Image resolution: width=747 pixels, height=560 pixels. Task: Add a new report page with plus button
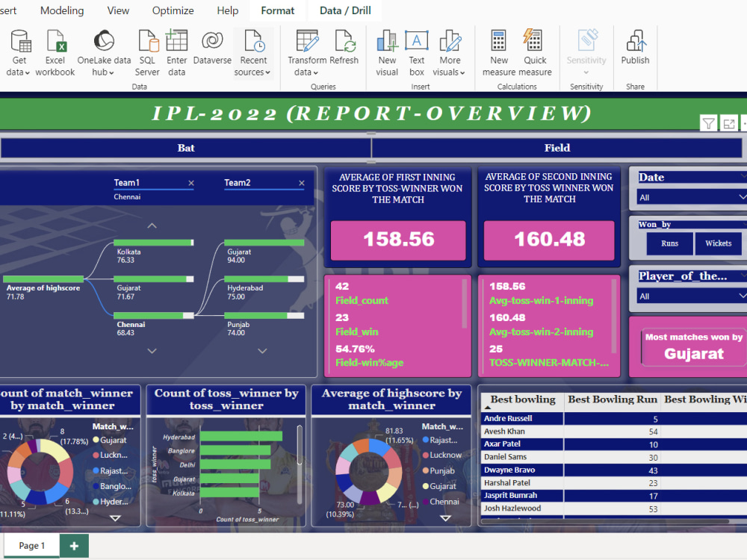pos(73,546)
